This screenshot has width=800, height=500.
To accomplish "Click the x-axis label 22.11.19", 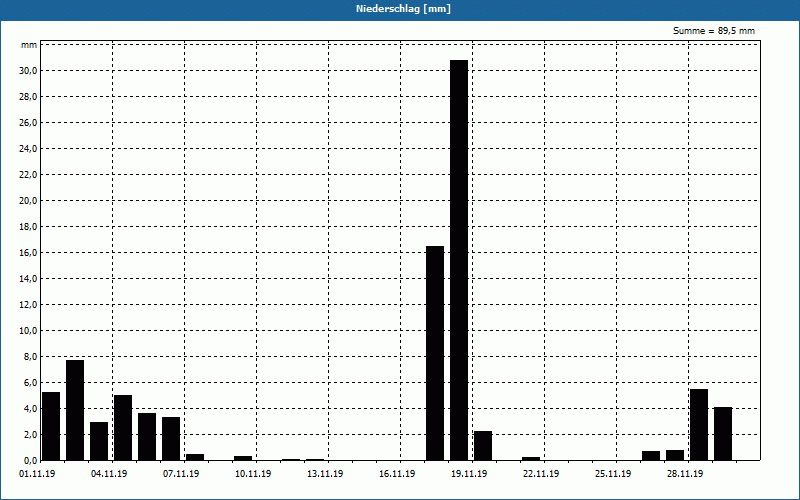I will 541,473.
